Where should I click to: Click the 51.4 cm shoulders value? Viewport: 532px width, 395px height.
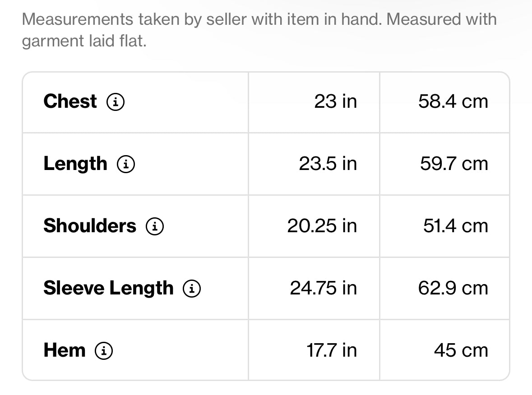pyautogui.click(x=456, y=226)
